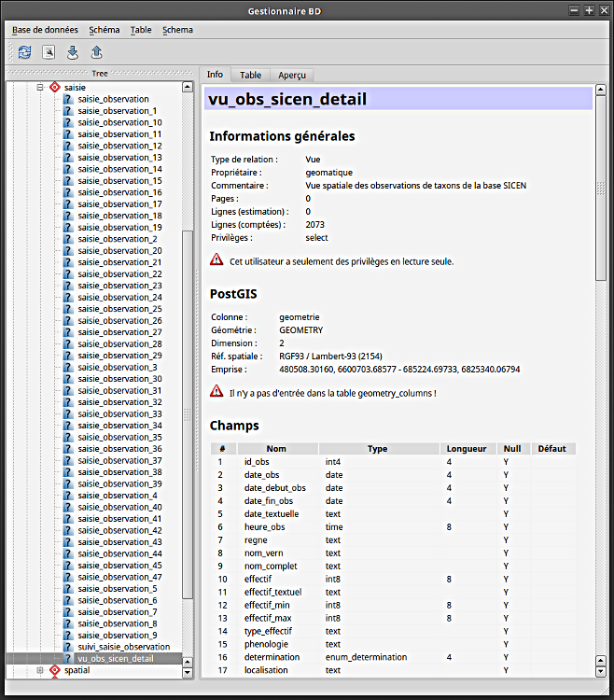The width and height of the screenshot is (614, 700).
Task: Expand the spatial schema node
Action: [x=40, y=670]
